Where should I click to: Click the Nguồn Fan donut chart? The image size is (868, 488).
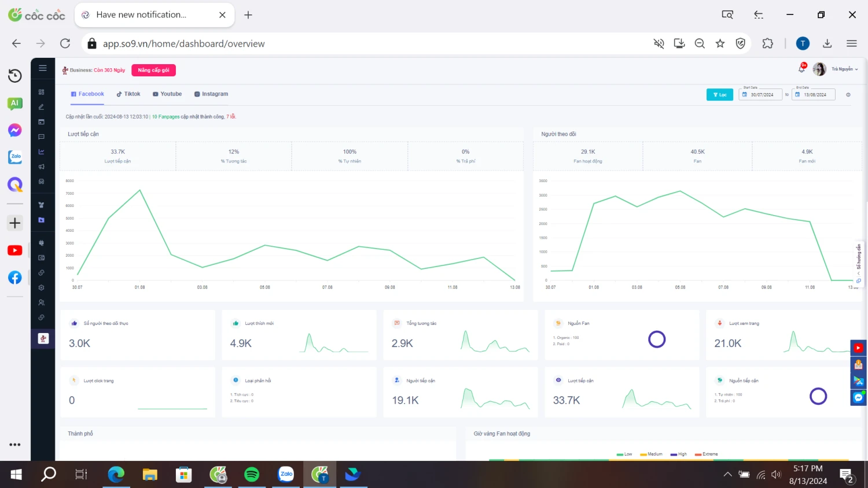pos(657,339)
